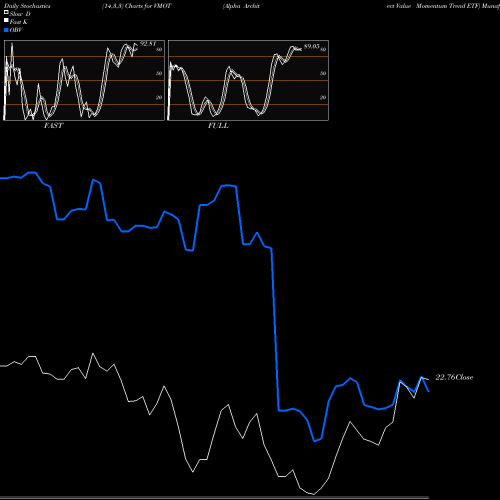Click the 'OBV' legend label
This screenshot has width=500, height=500.
coord(16,30)
